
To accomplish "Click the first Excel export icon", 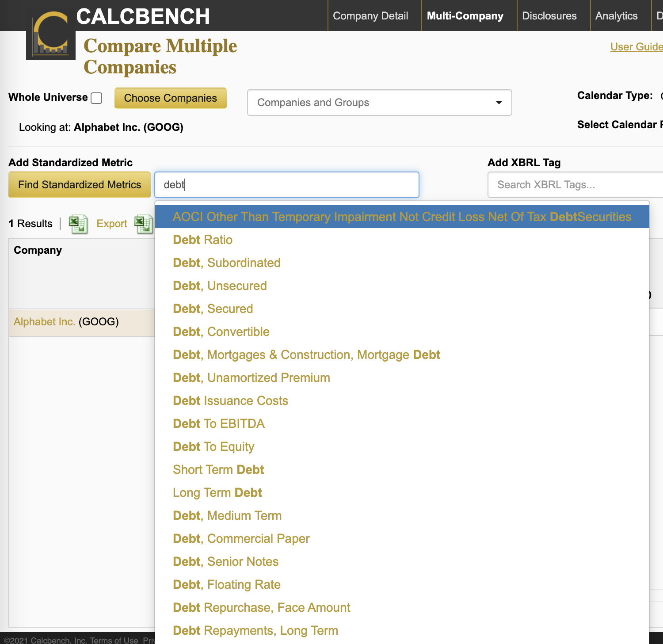I will (x=78, y=224).
